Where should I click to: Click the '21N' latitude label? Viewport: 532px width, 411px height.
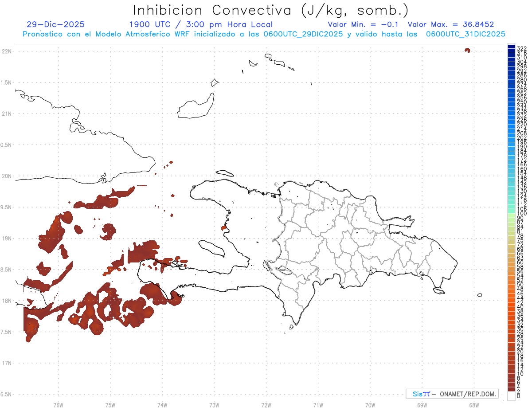pyautogui.click(x=6, y=114)
